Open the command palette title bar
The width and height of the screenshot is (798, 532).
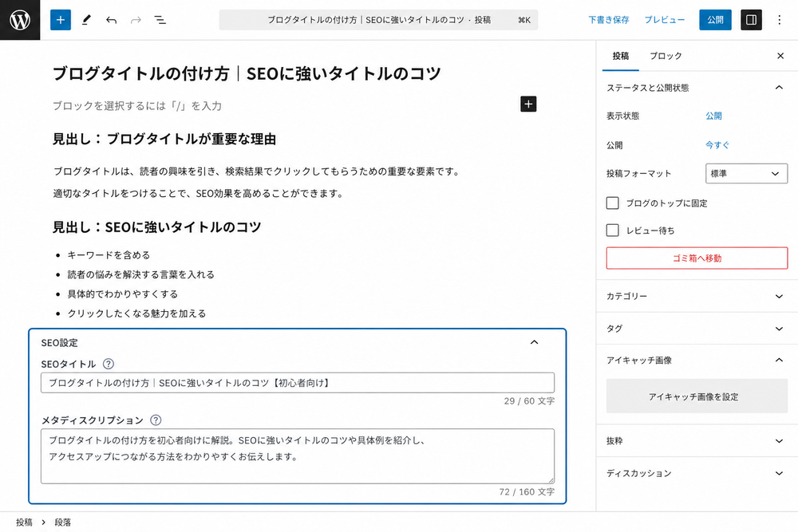tap(378, 20)
